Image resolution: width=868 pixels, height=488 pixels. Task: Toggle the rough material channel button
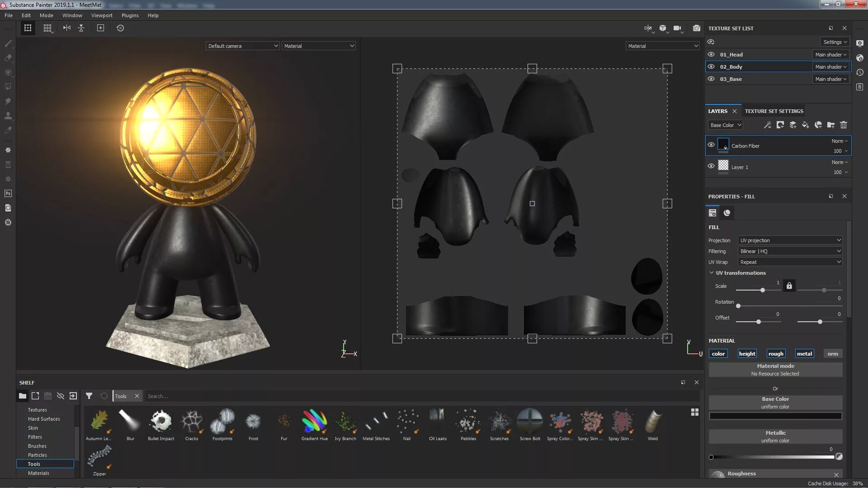pyautogui.click(x=776, y=353)
